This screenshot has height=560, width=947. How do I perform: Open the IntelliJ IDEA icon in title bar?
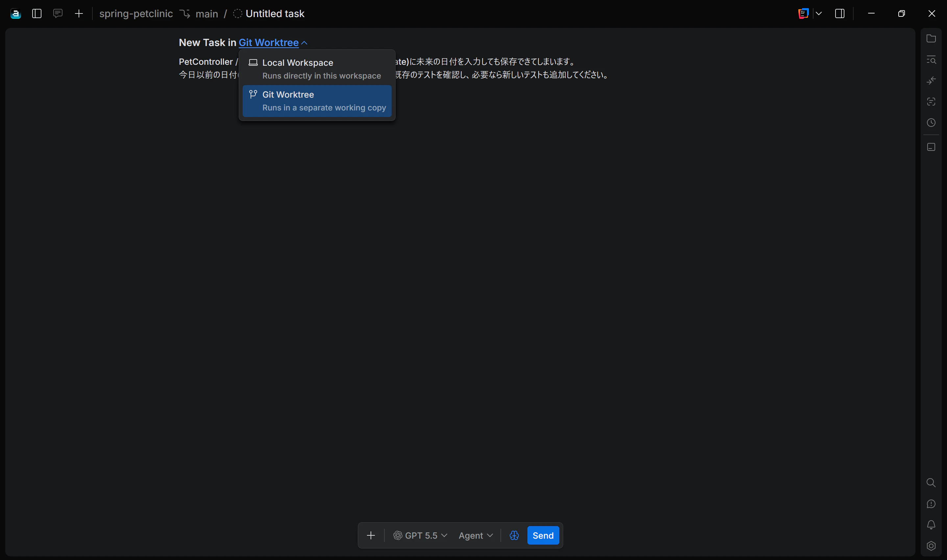coord(803,13)
